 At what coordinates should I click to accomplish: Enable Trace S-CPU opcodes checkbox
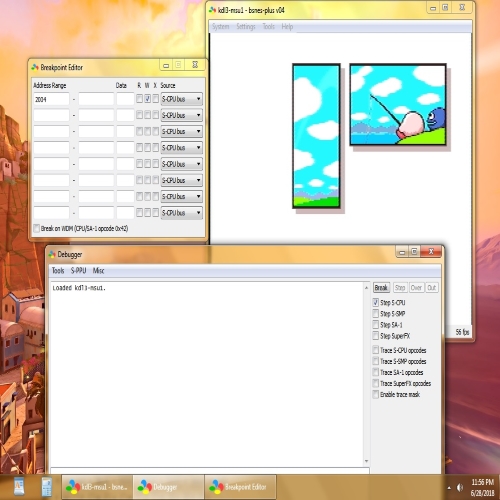point(376,350)
